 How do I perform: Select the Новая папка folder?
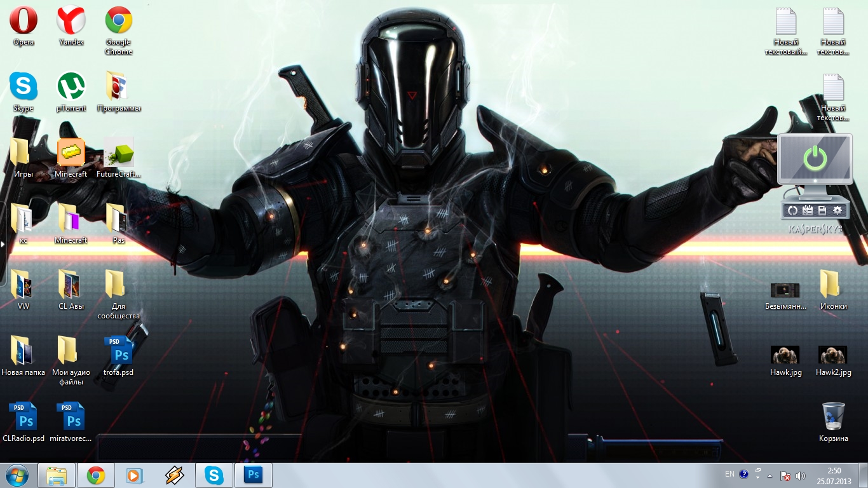point(24,356)
